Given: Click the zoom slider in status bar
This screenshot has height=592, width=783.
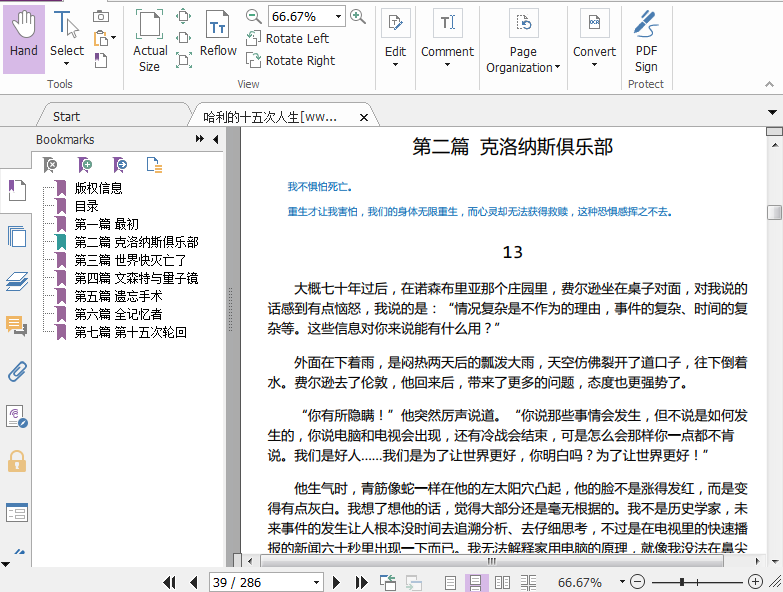Looking at the screenshot, I should coord(683,582).
